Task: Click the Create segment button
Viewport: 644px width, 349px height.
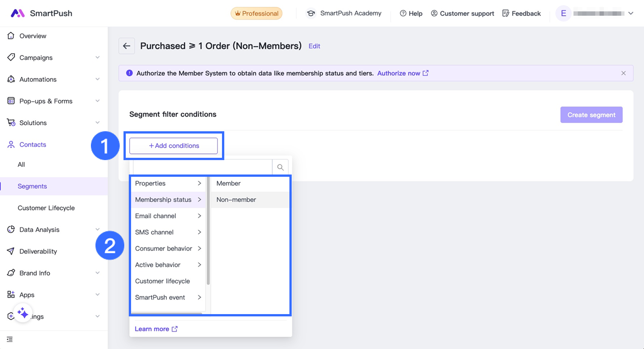Action: click(591, 115)
